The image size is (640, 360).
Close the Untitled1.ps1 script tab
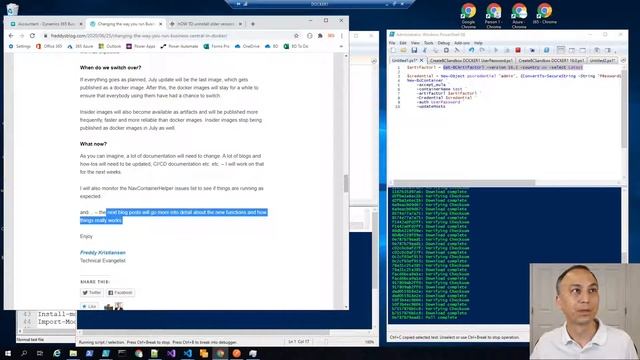[422, 60]
